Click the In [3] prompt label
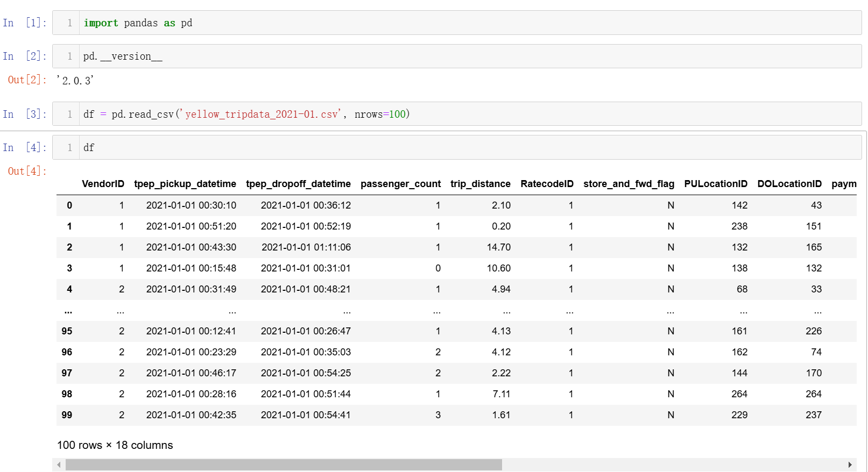Screen dimensions: 868x472 [x=25, y=114]
